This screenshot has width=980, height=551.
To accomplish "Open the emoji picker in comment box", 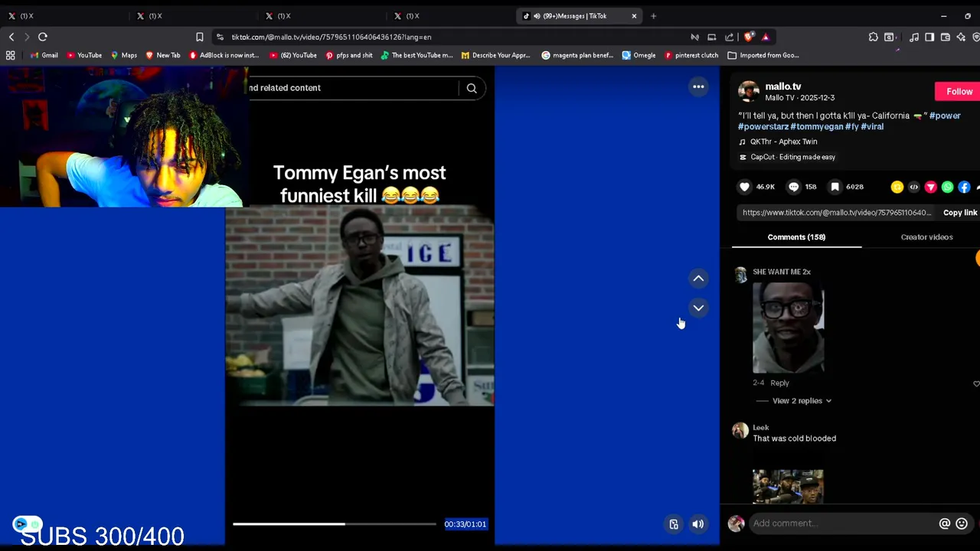I will click(962, 523).
